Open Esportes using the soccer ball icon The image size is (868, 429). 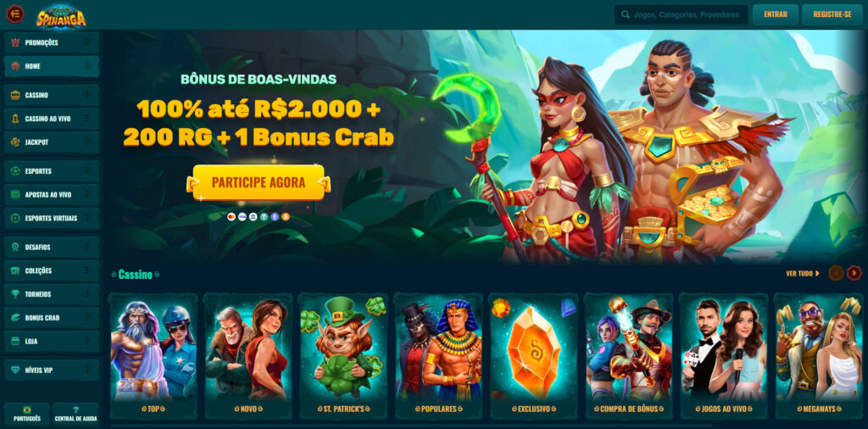(x=15, y=171)
